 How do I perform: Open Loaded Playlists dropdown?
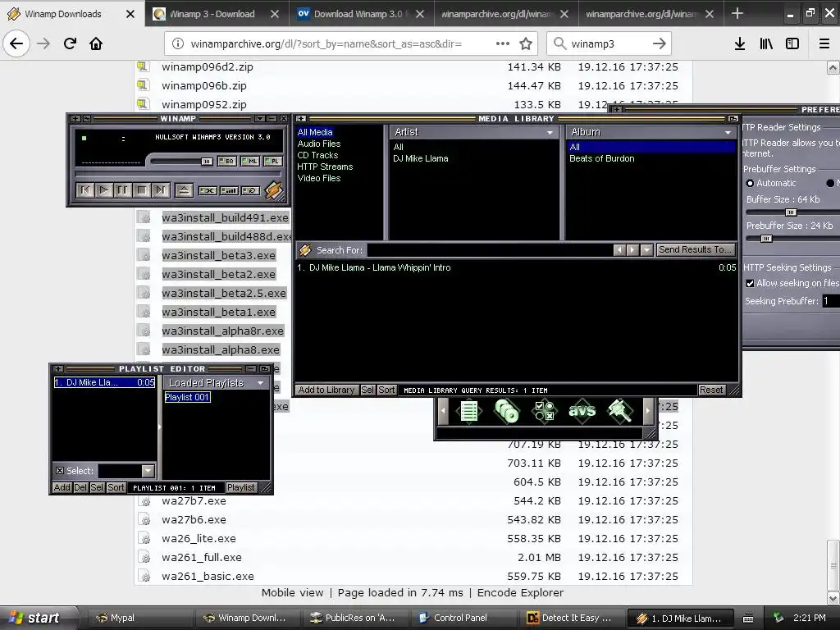[260, 383]
